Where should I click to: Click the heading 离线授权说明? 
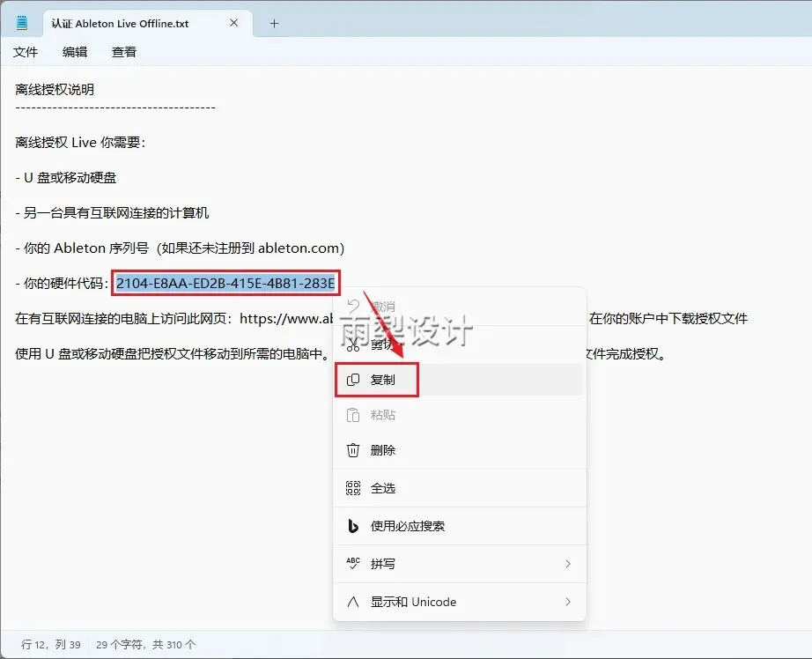tap(55, 90)
